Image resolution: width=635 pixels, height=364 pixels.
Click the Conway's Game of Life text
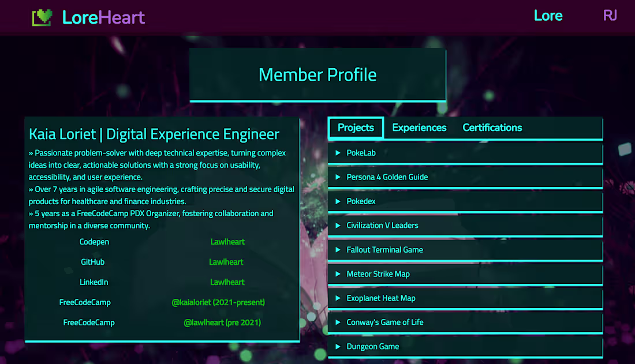click(x=384, y=322)
